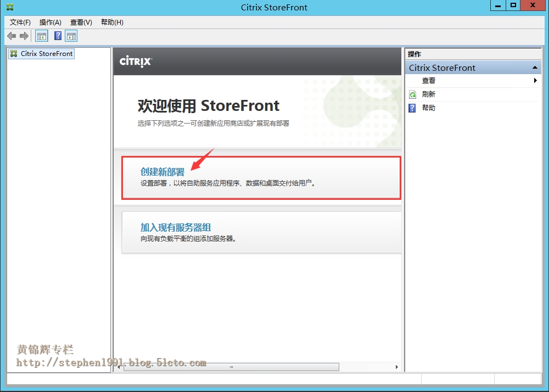Viewport: 549px width, 392px height.
Task: Minimize the Citrix StoreFront window
Action: click(x=497, y=5)
